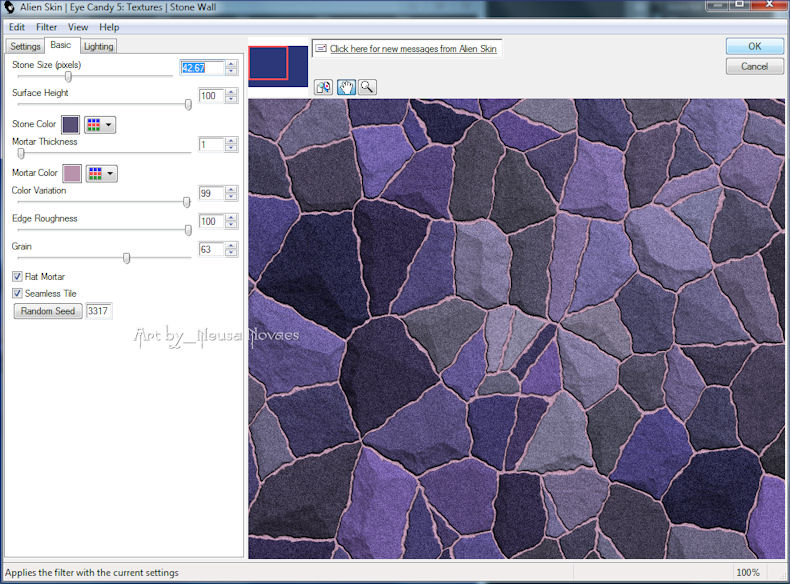Uncheck the Seamless Tile checkbox

(x=18, y=293)
